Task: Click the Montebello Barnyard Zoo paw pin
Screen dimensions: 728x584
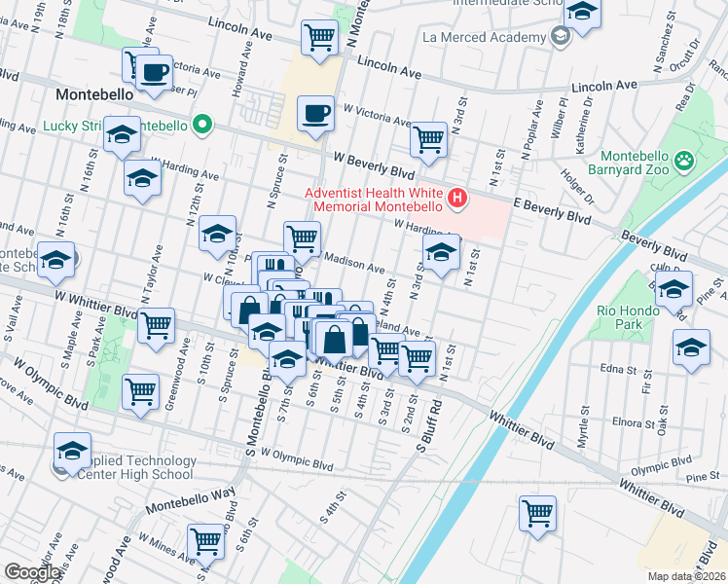Action: [684, 162]
